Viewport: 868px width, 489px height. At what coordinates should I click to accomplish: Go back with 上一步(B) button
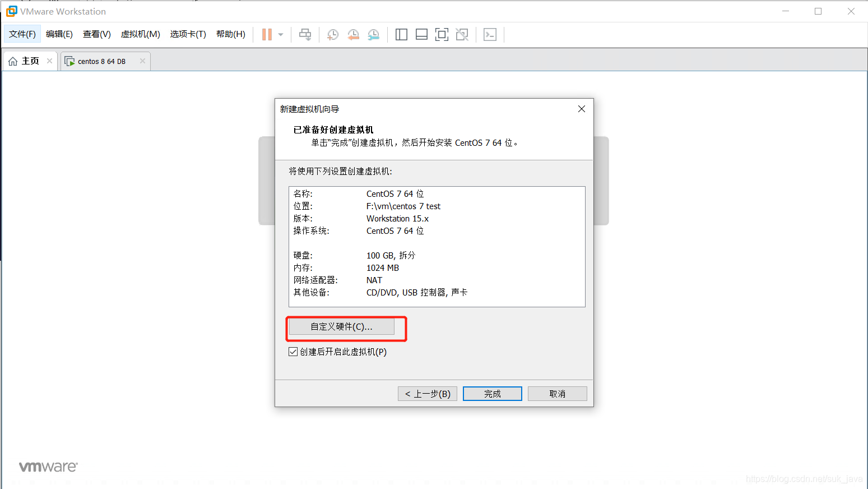[427, 393]
